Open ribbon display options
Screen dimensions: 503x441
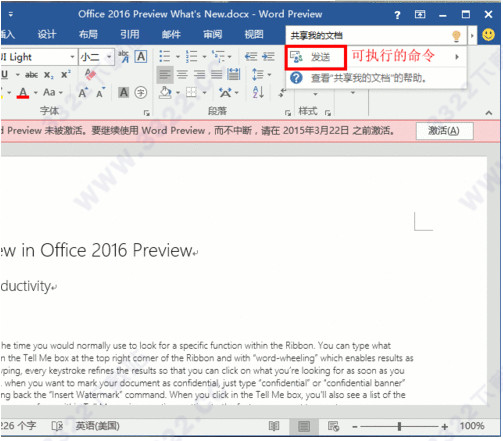pos(420,14)
